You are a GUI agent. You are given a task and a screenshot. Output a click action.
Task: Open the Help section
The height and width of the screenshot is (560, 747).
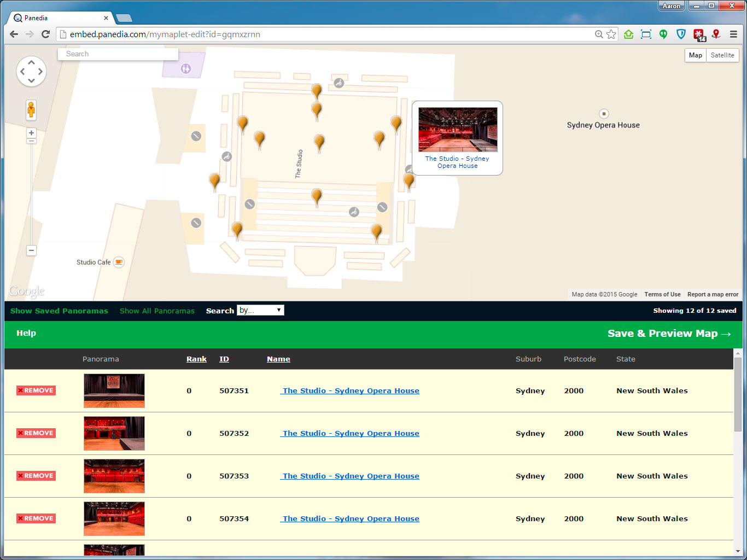(x=26, y=333)
